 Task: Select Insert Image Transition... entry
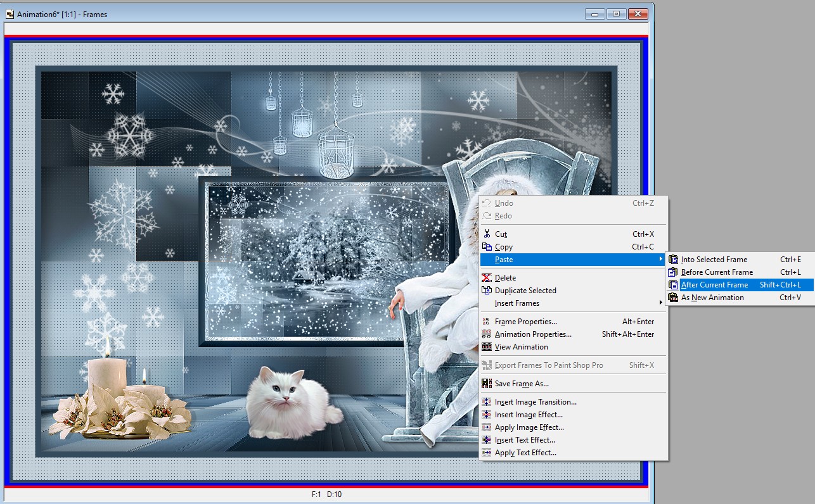(x=572, y=402)
